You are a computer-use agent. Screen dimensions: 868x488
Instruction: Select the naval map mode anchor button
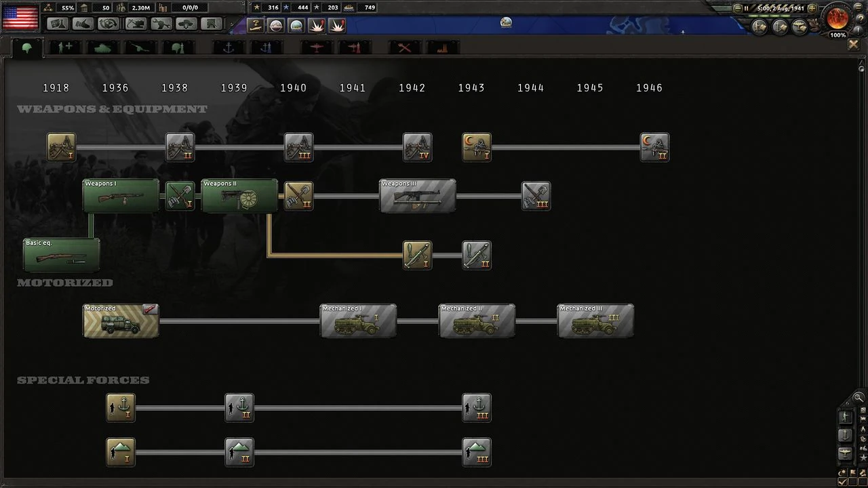[846, 435]
